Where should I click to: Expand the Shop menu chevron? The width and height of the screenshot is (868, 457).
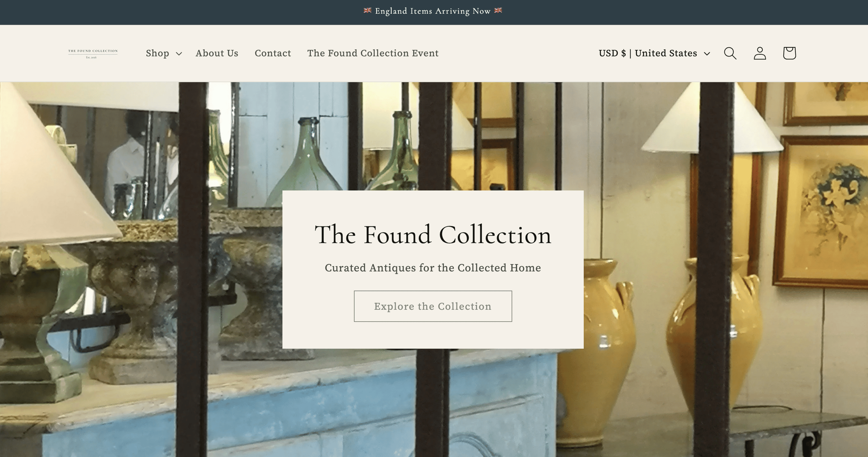(179, 54)
